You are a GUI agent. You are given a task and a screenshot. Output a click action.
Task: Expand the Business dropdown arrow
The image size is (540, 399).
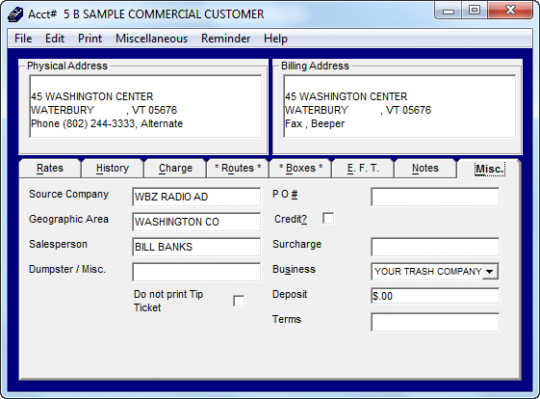490,272
